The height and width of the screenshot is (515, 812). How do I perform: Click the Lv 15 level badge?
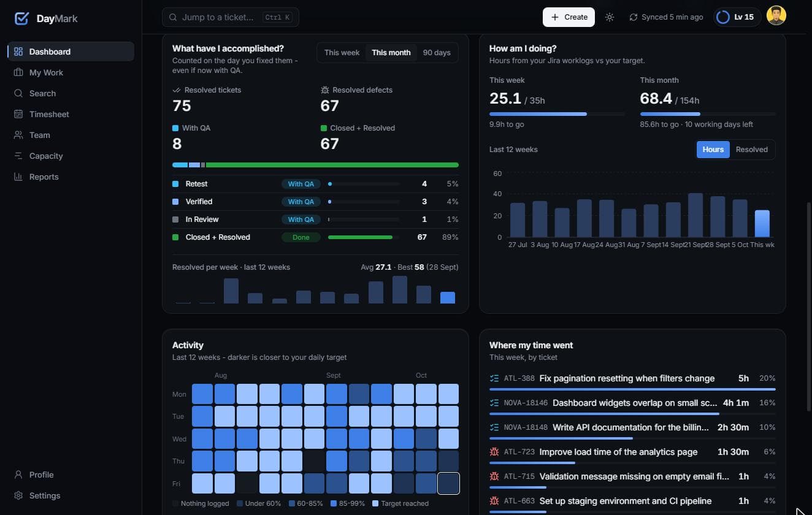[737, 17]
